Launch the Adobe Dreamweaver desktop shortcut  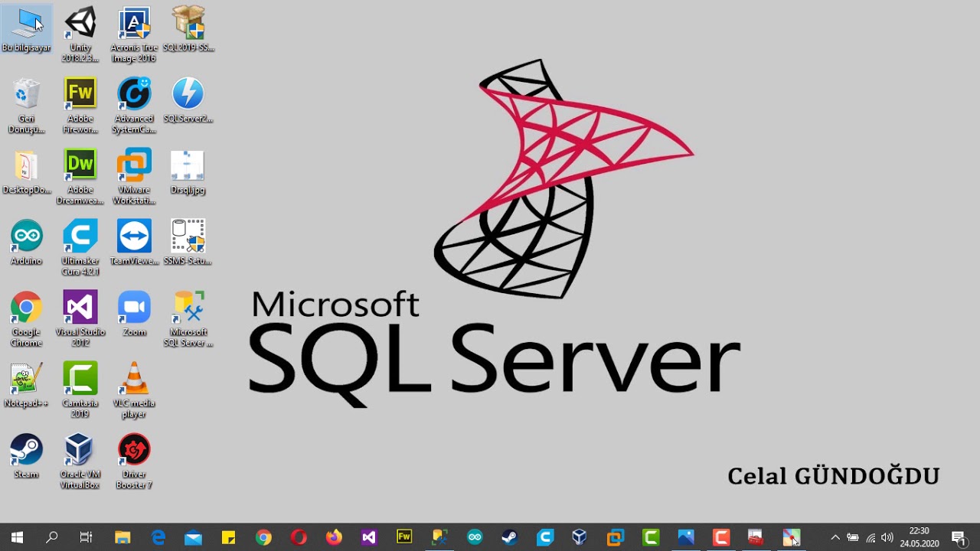click(x=80, y=177)
